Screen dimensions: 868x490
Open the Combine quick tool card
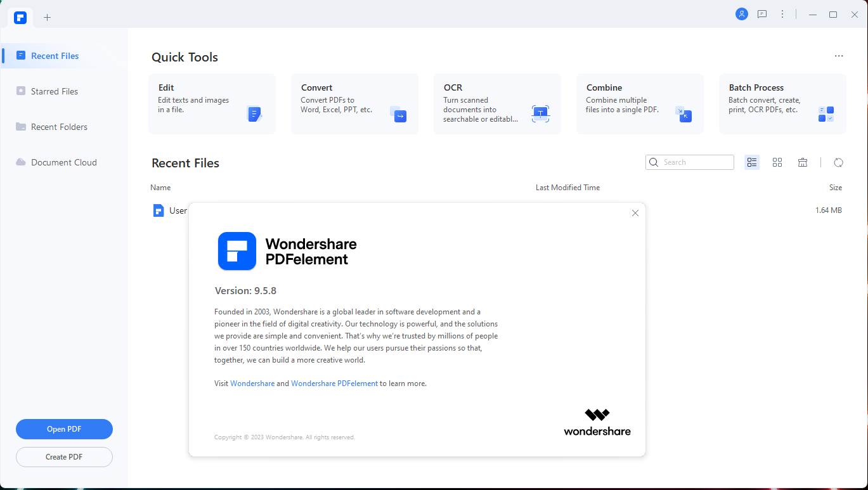(640, 104)
